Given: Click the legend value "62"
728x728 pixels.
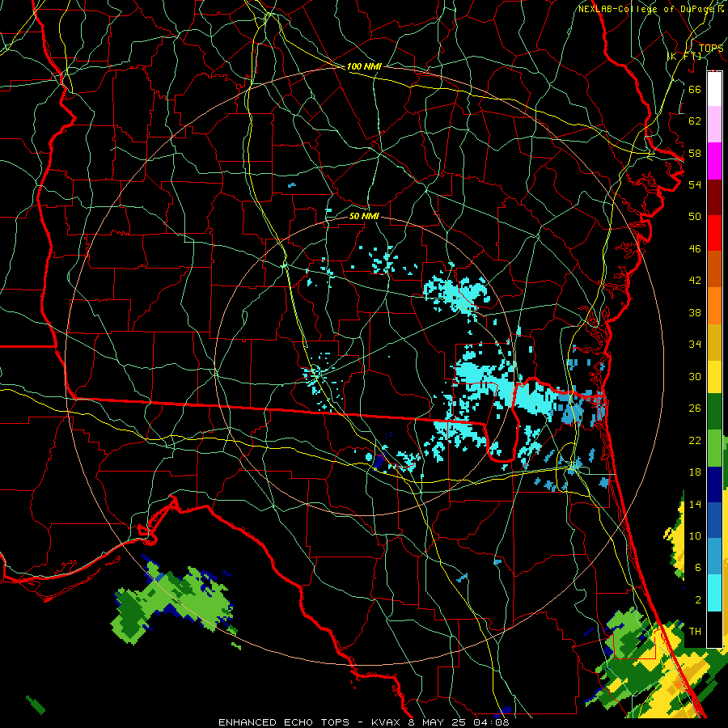Looking at the screenshot, I should click(x=695, y=121).
